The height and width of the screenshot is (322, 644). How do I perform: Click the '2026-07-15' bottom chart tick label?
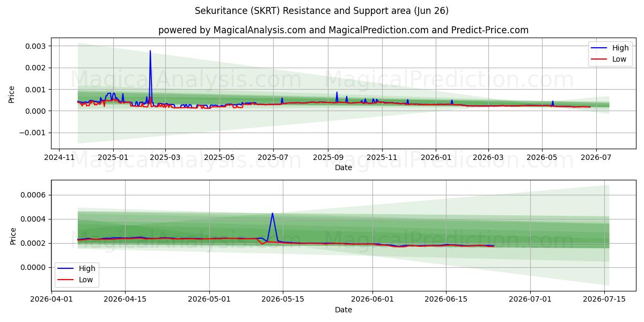click(604, 299)
